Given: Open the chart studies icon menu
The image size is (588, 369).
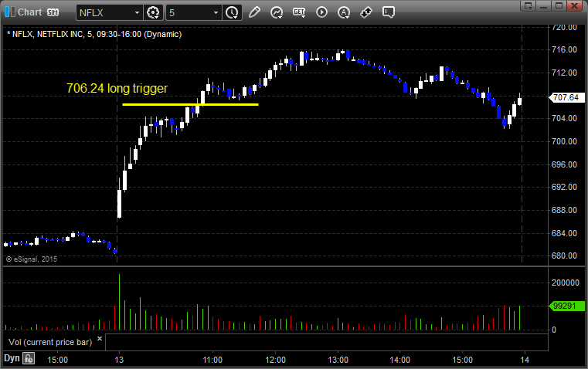Looking at the screenshot, I should (277, 12).
